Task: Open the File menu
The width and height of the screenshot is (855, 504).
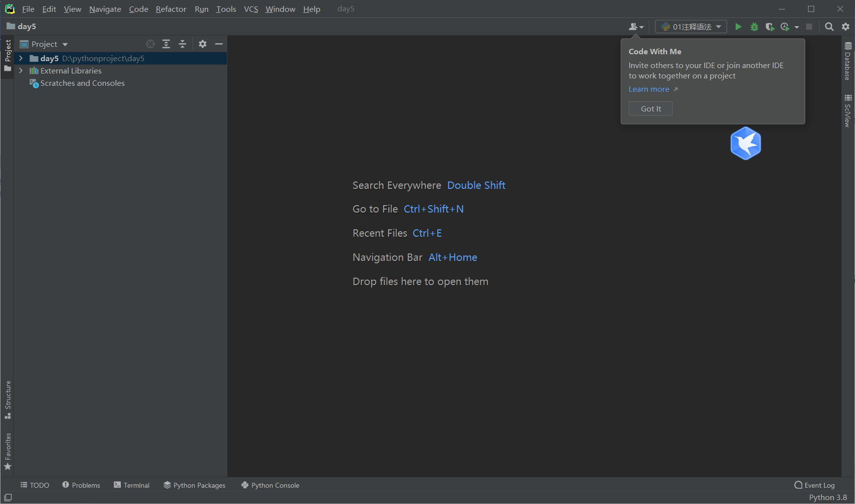Action: [x=28, y=9]
